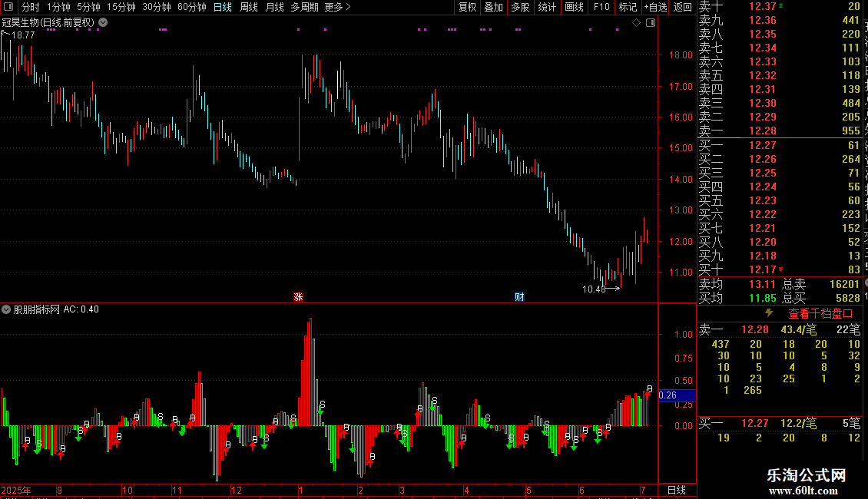Screen dimensions: 868x499
Task: Click 卖十 price 12.37
Action: [x=762, y=7]
